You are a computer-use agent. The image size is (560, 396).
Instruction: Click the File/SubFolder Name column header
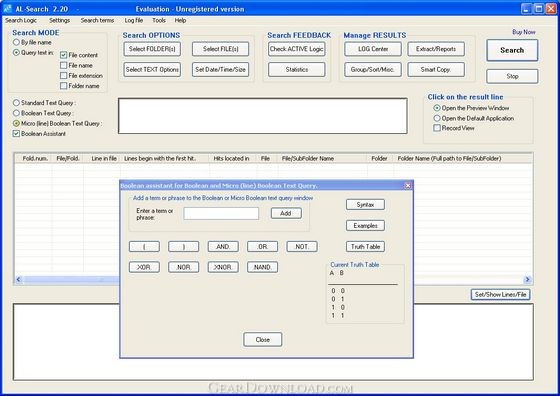(323, 159)
